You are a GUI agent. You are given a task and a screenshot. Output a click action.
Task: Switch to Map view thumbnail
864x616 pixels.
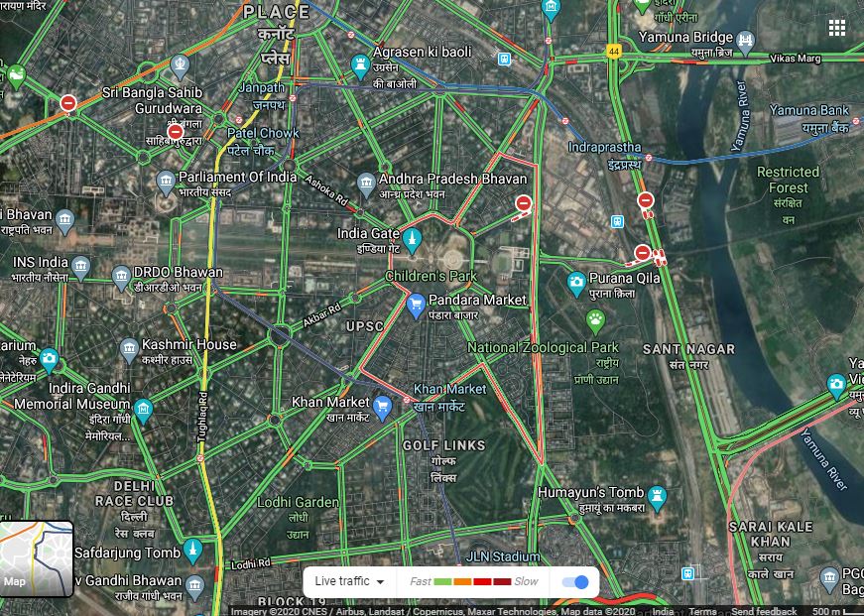(37, 559)
